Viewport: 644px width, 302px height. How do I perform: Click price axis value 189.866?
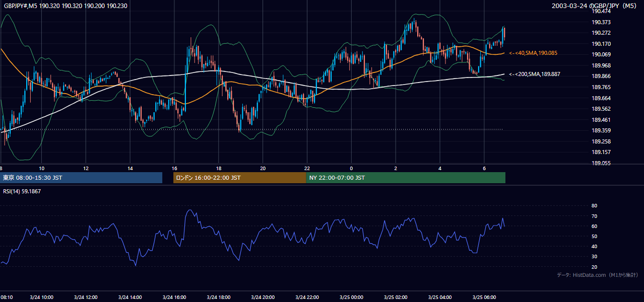coord(601,76)
